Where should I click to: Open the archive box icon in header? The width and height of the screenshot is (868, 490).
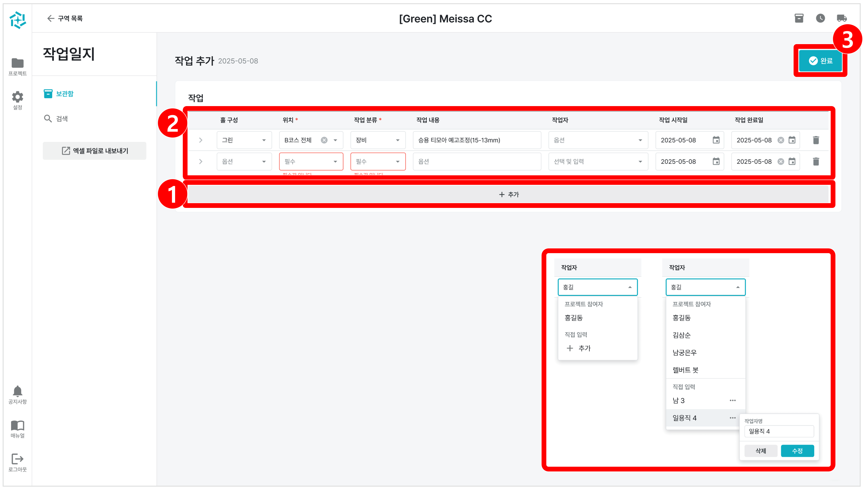pyautogui.click(x=799, y=18)
